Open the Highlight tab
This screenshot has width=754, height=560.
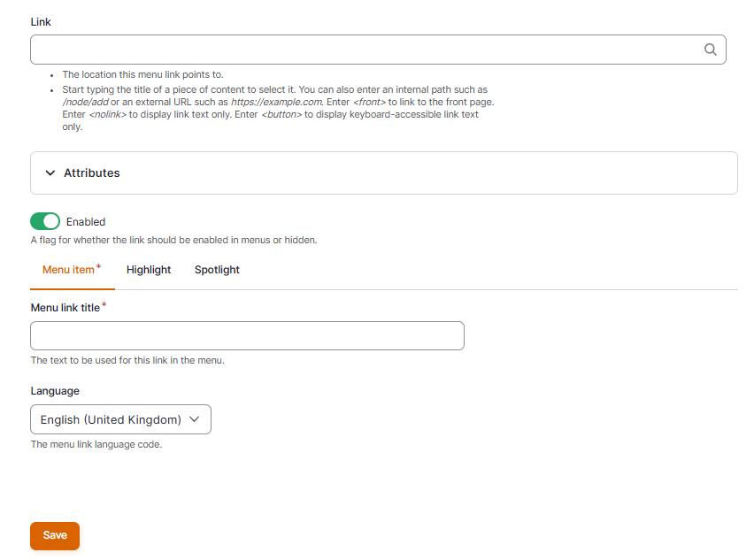click(x=149, y=270)
